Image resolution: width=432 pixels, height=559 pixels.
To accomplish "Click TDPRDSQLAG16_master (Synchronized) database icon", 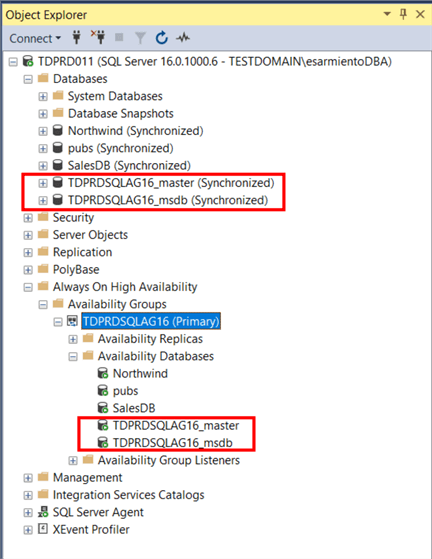I will coord(58,182).
